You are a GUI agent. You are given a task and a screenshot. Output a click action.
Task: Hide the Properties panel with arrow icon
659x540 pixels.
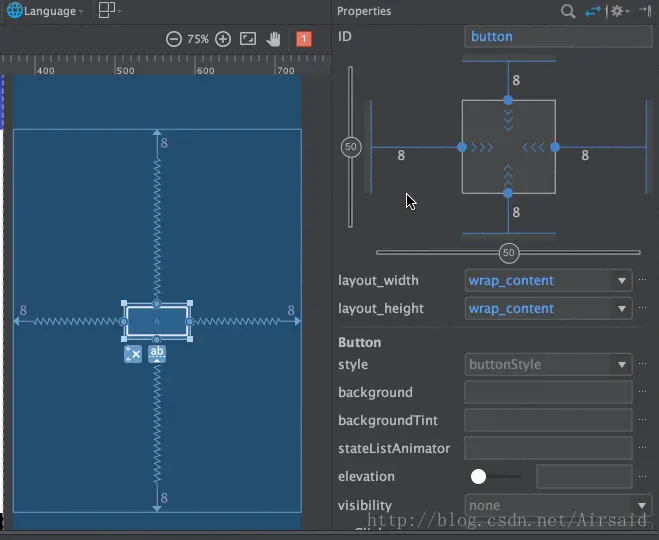coord(645,11)
